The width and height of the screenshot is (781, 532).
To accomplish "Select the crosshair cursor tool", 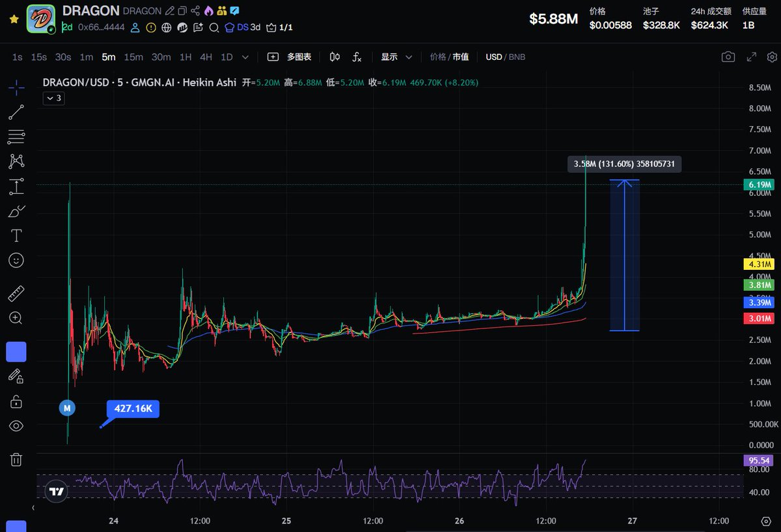I will [16, 86].
